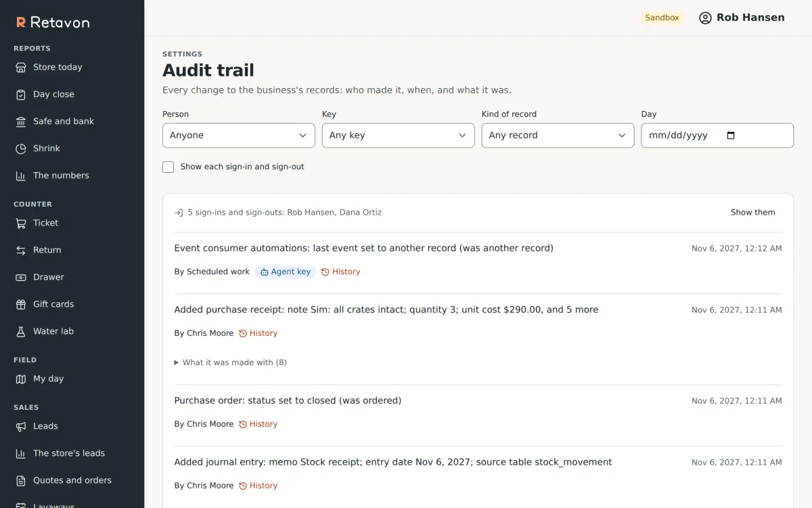Enable Show each sign-in and sign-out checkbox
The image size is (812, 508).
(168, 167)
